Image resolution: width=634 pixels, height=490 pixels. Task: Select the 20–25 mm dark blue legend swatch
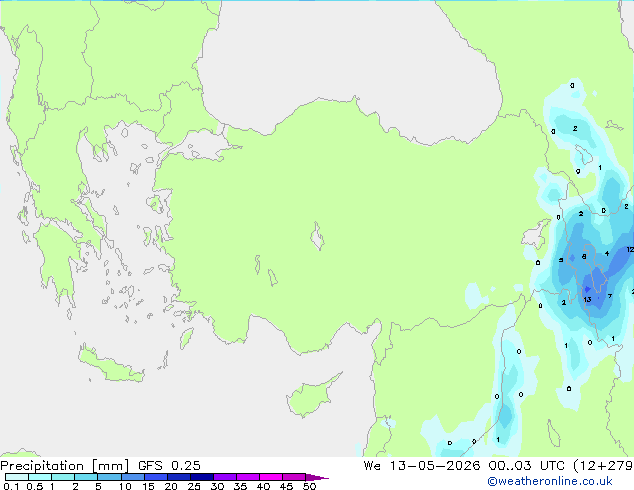pyautogui.click(x=179, y=477)
